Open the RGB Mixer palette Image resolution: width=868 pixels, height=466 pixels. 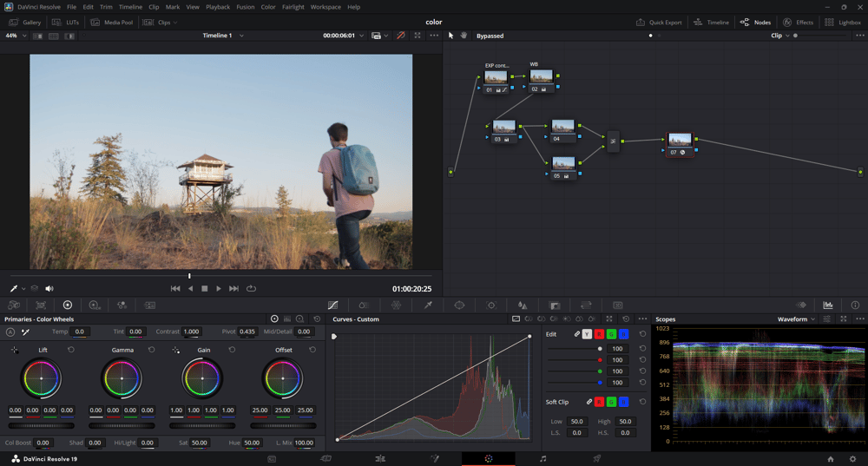122,305
